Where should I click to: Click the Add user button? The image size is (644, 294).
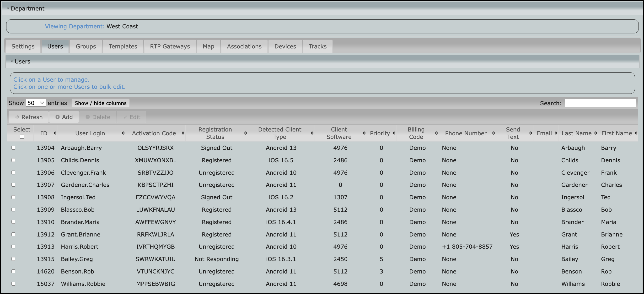(x=64, y=117)
